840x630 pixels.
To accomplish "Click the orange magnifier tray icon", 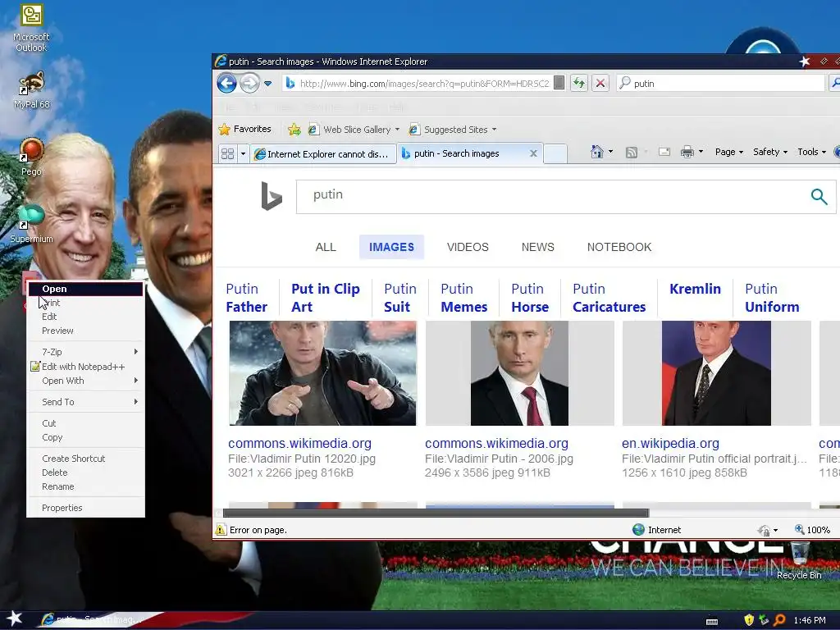I will tap(779, 620).
